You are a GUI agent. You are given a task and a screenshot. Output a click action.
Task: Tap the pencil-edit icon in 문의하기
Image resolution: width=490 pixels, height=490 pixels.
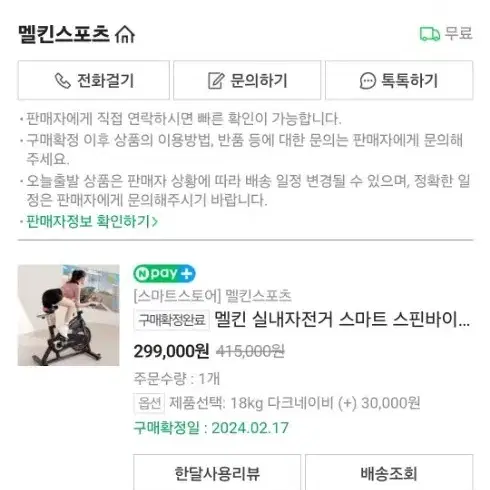[x=216, y=81]
